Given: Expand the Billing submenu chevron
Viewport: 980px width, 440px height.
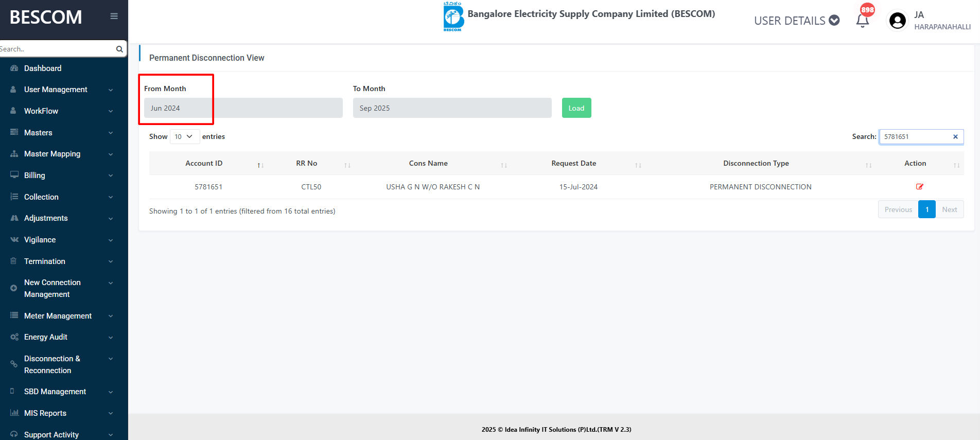Looking at the screenshot, I should [x=111, y=175].
